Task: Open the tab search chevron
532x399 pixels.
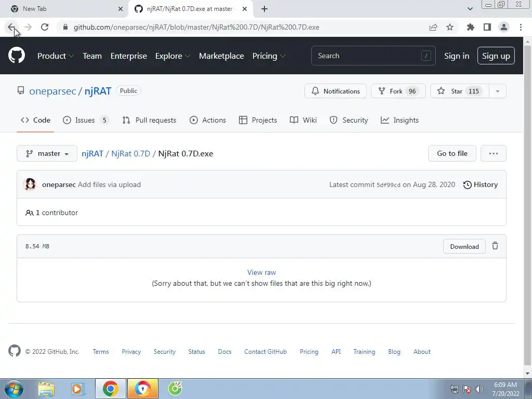Action: (x=470, y=9)
